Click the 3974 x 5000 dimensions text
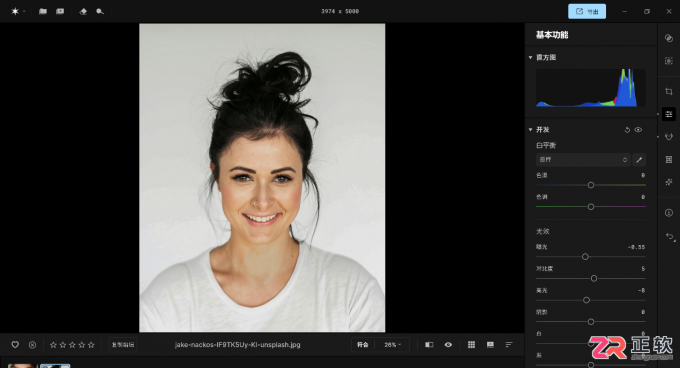 (x=340, y=11)
